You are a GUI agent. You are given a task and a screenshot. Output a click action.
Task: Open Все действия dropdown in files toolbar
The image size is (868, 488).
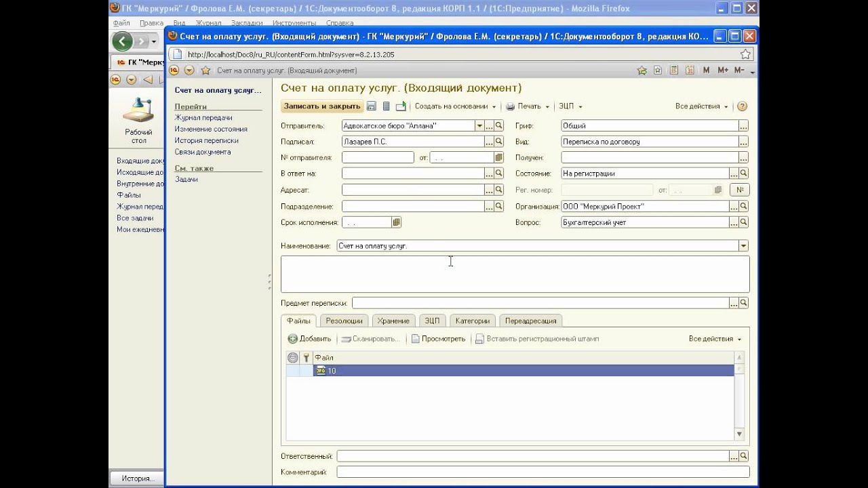pyautogui.click(x=715, y=339)
